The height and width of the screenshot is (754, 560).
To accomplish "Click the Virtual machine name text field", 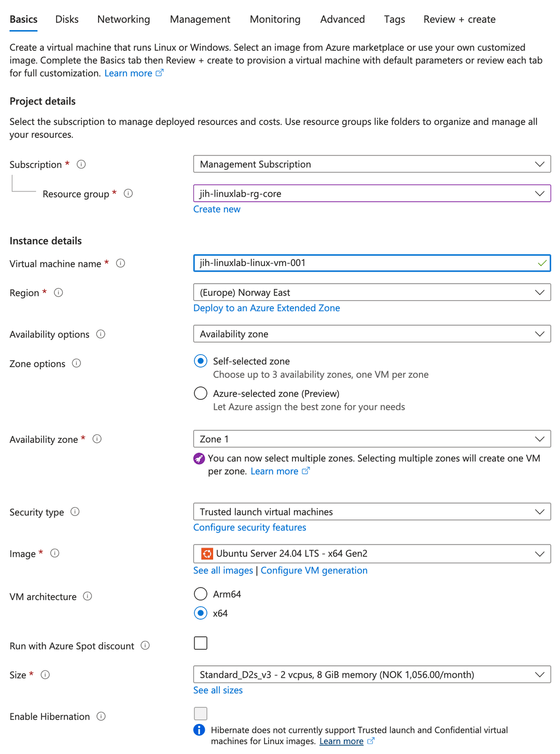I will pyautogui.click(x=363, y=263).
